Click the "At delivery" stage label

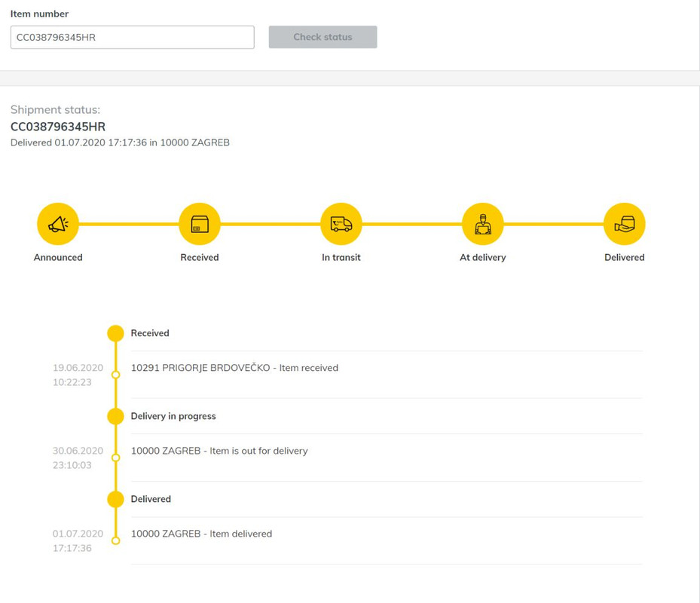[x=482, y=258]
